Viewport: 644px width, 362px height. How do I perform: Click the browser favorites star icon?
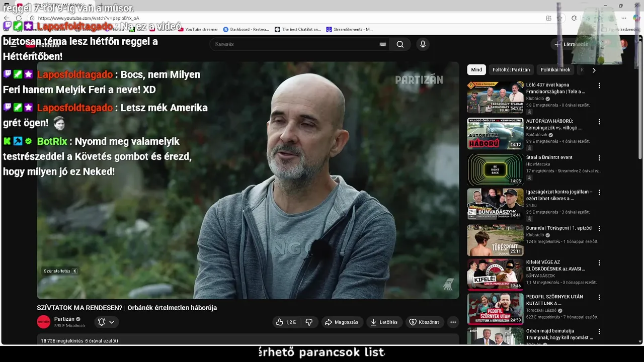pos(559,18)
